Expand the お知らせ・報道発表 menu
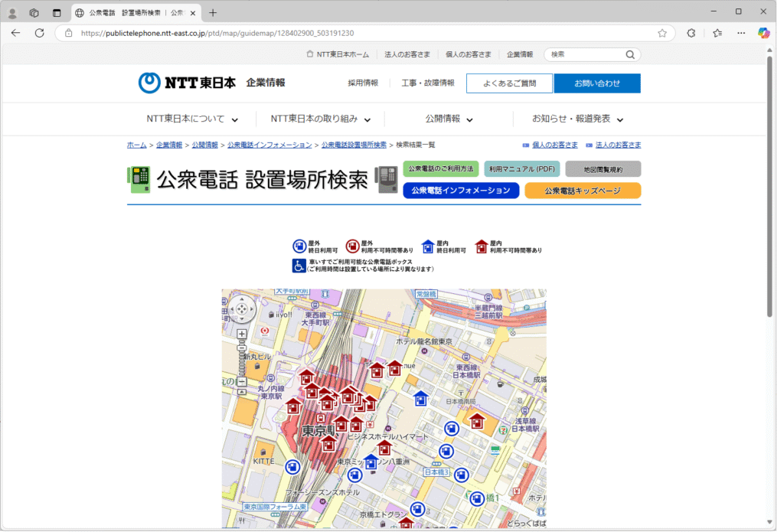This screenshot has height=532, width=784. pos(577,119)
